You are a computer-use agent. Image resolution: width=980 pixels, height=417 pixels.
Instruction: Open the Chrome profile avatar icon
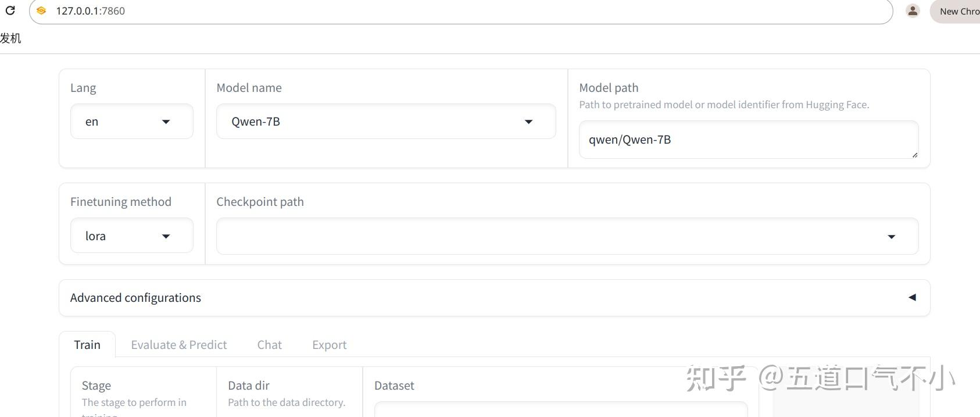click(913, 10)
